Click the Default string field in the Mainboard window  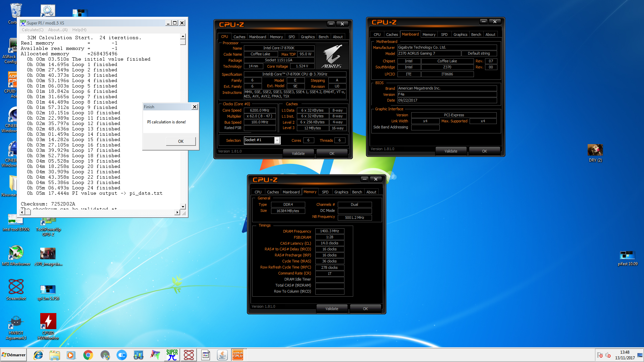(x=479, y=53)
